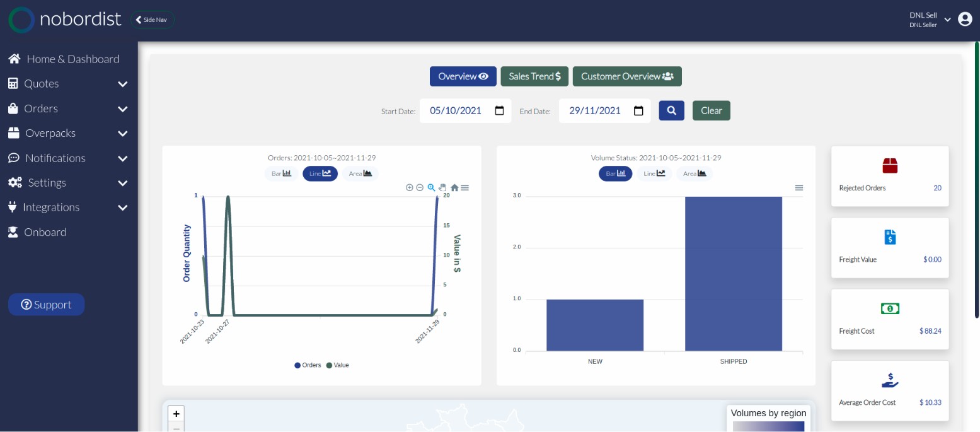
Task: Open the Customer Overview tab
Action: tap(627, 76)
